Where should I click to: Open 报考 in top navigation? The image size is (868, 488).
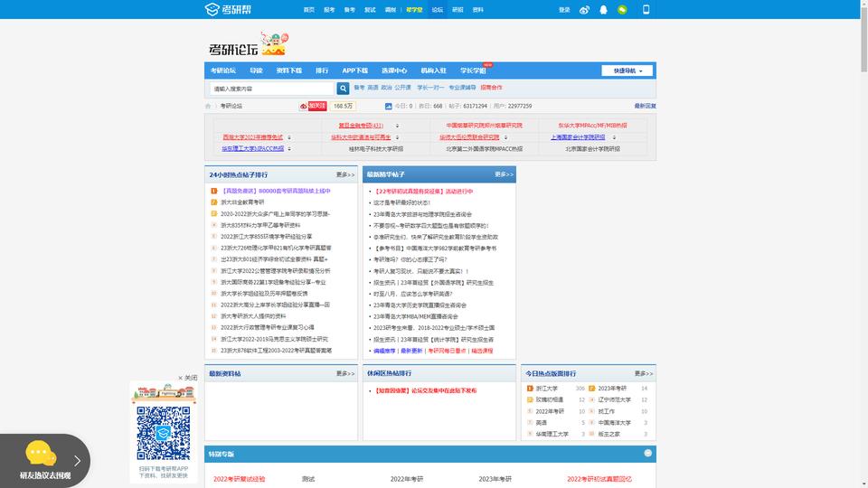[329, 9]
